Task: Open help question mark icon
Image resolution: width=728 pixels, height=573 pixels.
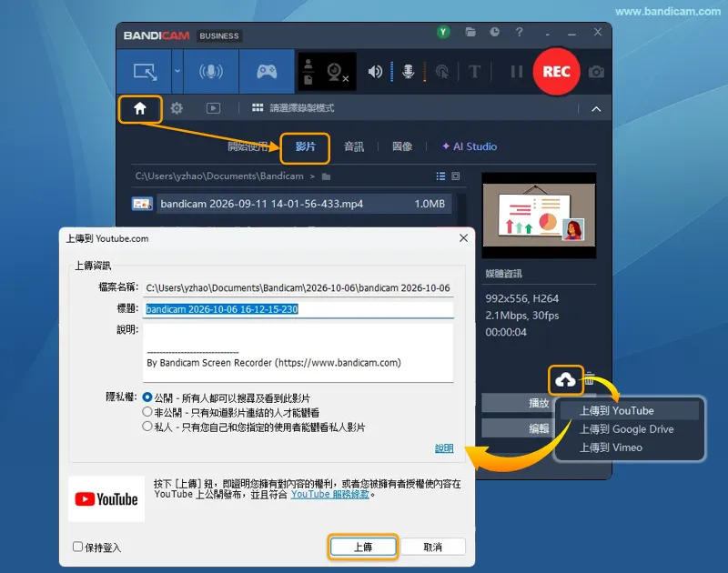Action: 519,32
